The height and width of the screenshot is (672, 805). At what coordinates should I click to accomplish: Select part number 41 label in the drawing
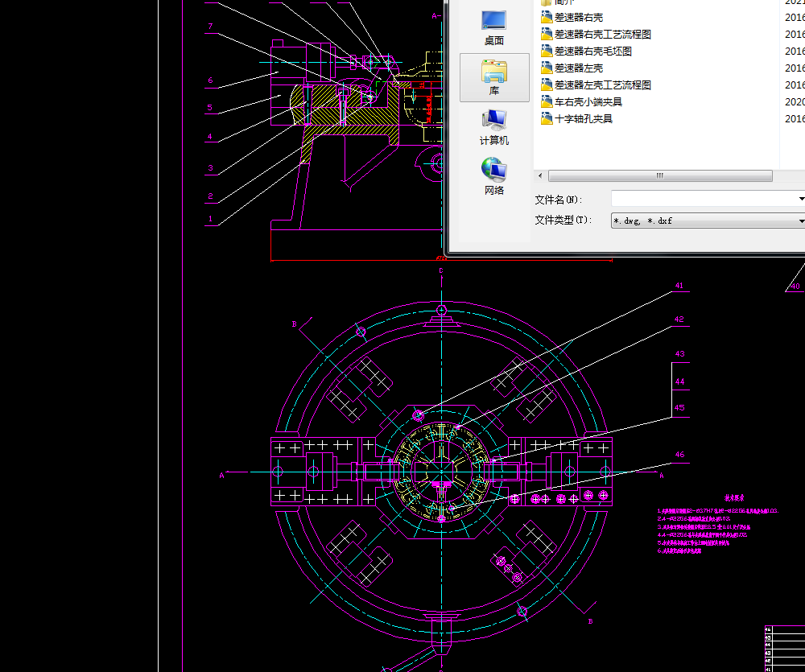[x=679, y=286]
